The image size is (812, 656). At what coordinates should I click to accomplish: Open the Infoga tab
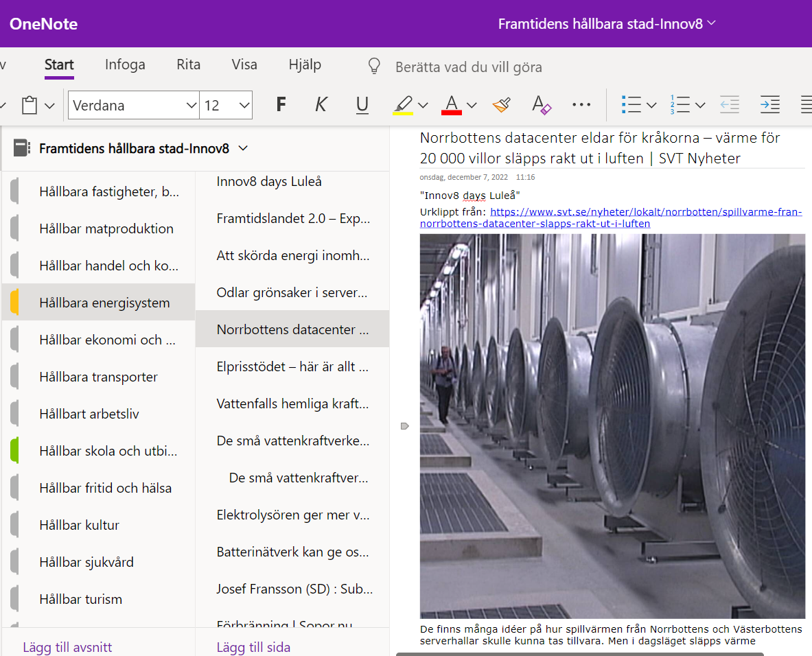(x=125, y=65)
